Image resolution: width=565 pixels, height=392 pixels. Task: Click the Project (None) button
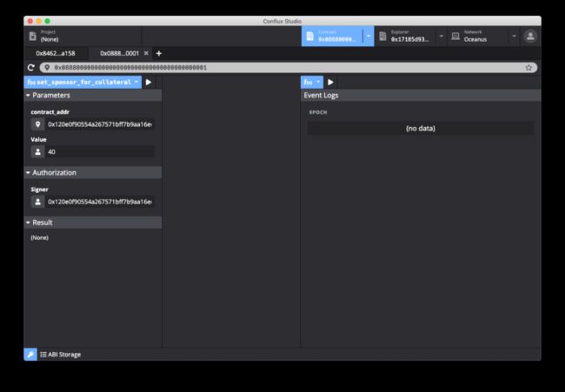point(83,36)
